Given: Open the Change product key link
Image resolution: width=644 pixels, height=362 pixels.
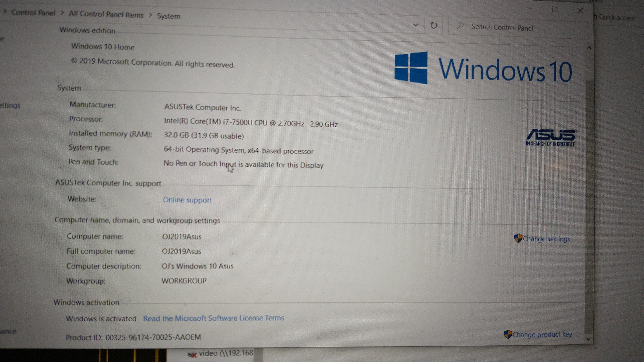Looking at the screenshot, I should point(542,335).
